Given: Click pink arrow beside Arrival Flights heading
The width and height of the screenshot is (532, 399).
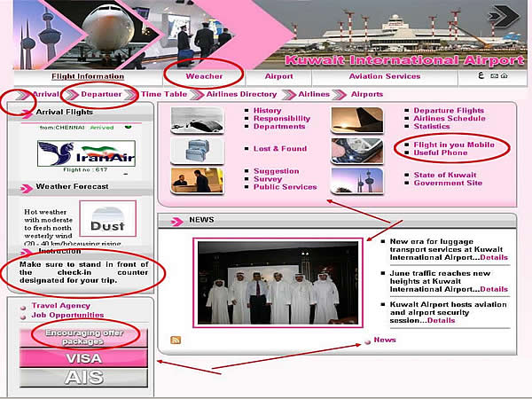Looking at the screenshot, I should pos(27,113).
